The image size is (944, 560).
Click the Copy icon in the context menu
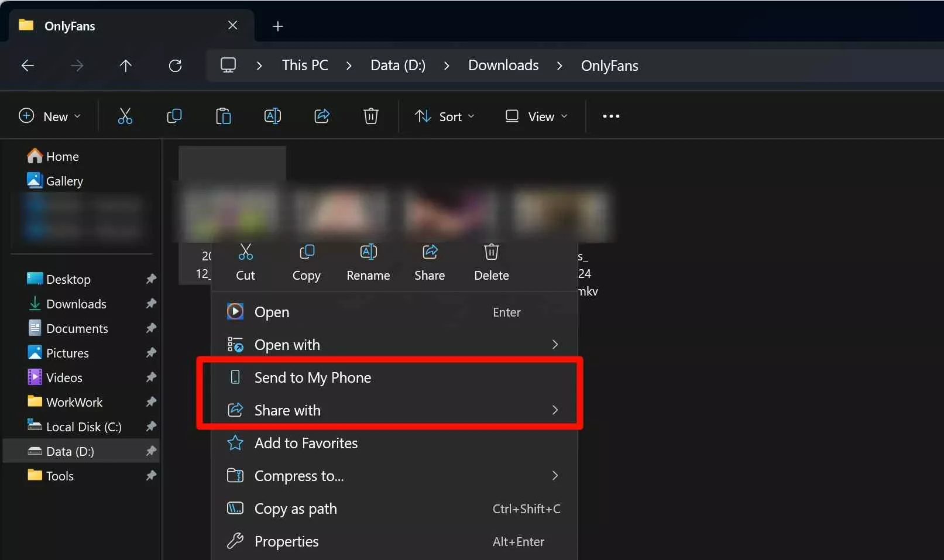pyautogui.click(x=306, y=253)
